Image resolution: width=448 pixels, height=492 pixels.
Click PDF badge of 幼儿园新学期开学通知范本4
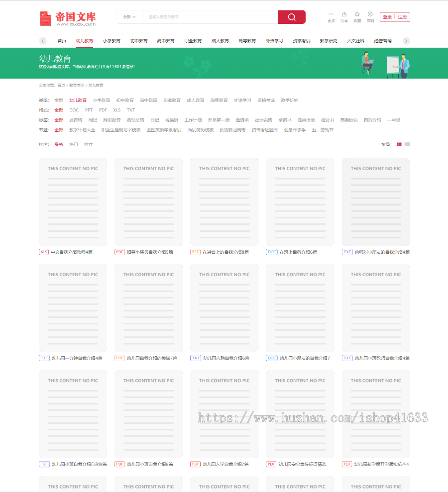(347, 464)
